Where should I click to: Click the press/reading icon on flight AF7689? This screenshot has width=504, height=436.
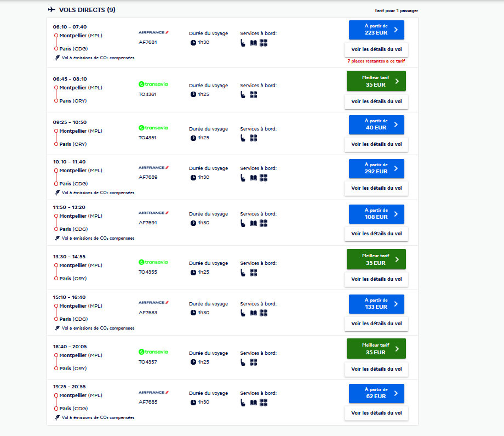tap(253, 178)
